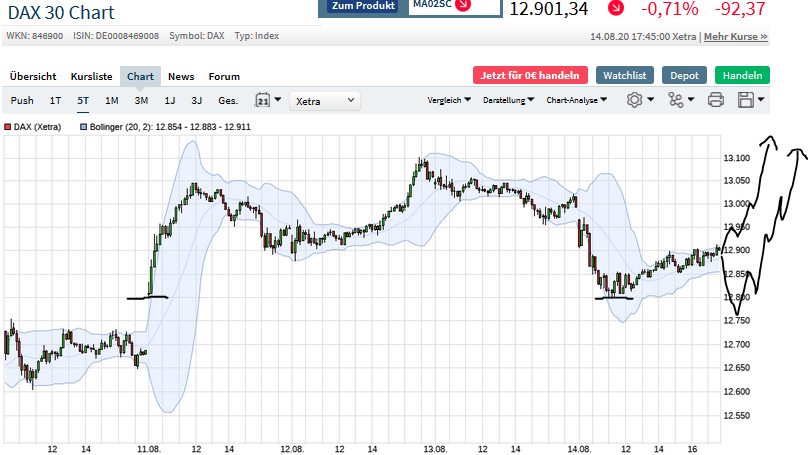This screenshot has width=808, height=455.
Task: Click the 12.08. date axis label
Action: click(292, 449)
